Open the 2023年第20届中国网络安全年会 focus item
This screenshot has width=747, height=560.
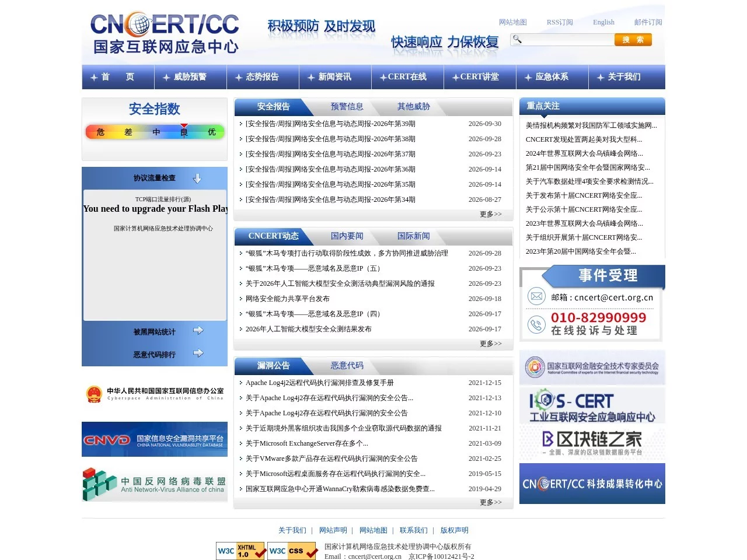point(581,251)
